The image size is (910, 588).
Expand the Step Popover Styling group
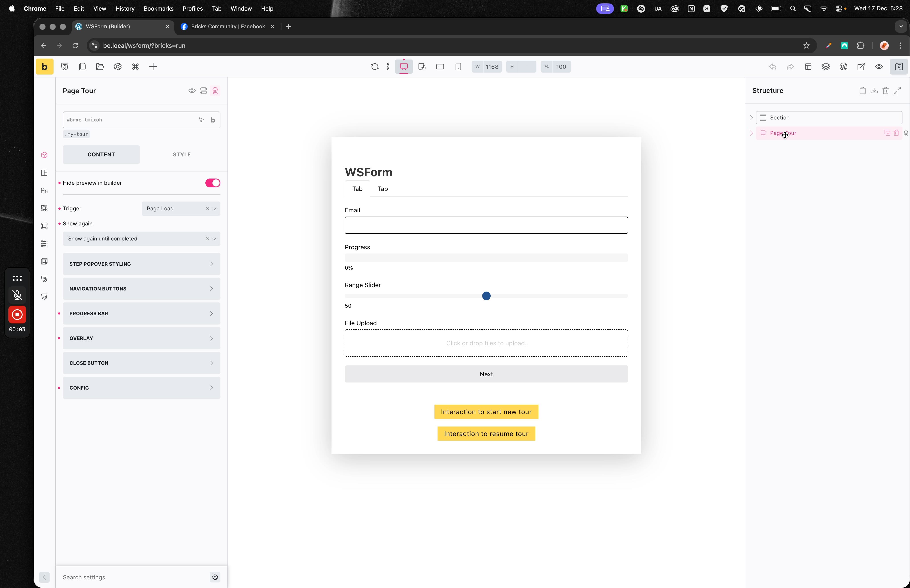[x=142, y=264]
